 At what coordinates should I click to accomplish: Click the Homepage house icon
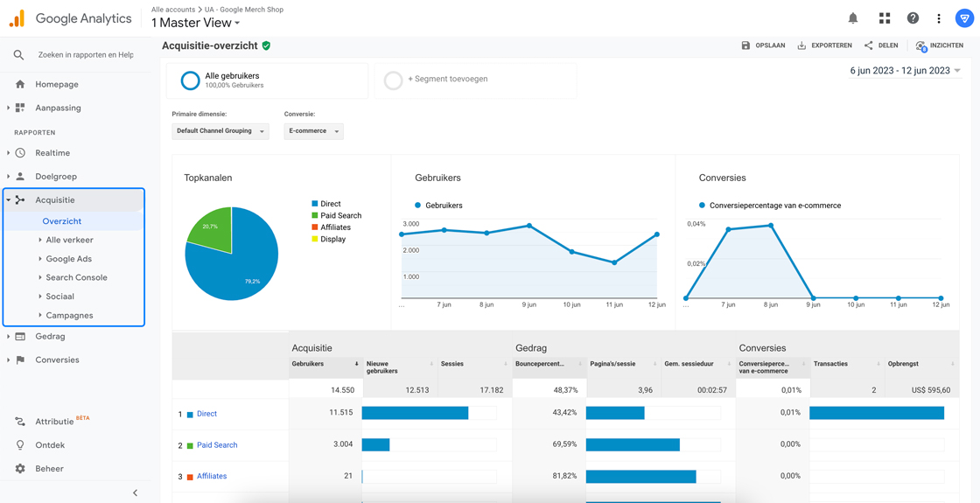pyautogui.click(x=20, y=84)
